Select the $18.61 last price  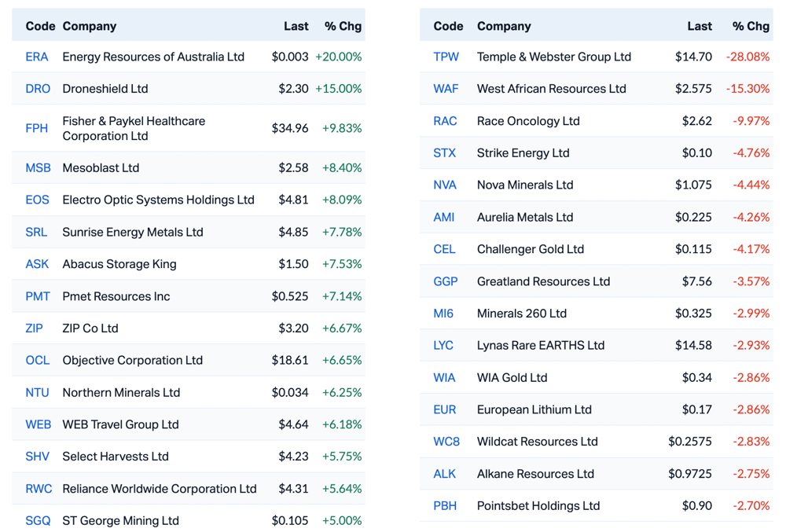pos(290,360)
